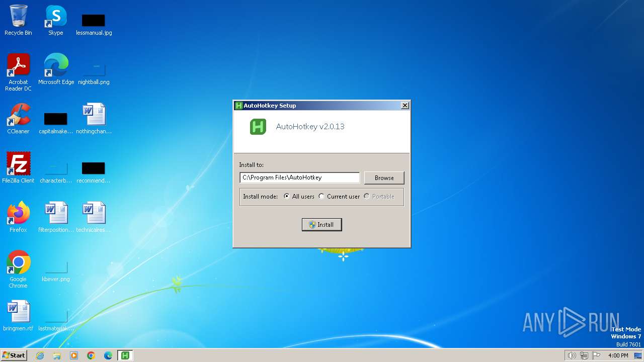Select the kbever.png desktop file
The height and width of the screenshot is (362, 644).
[56, 271]
